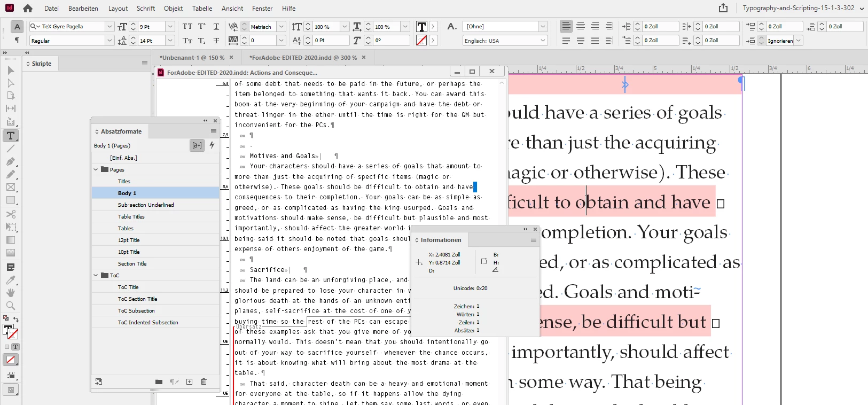Select the Free Transform tool
Viewport: 868px width, 405px height.
click(x=11, y=227)
